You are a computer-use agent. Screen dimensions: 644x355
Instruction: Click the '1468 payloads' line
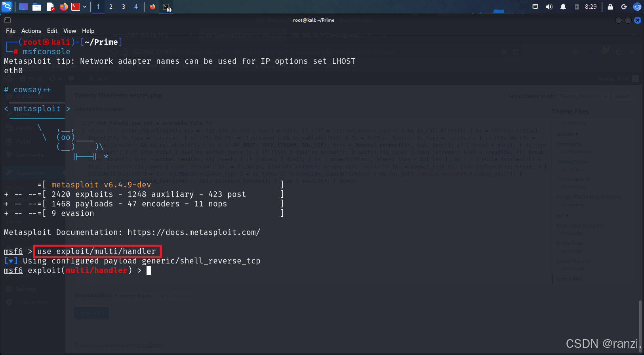(144, 204)
